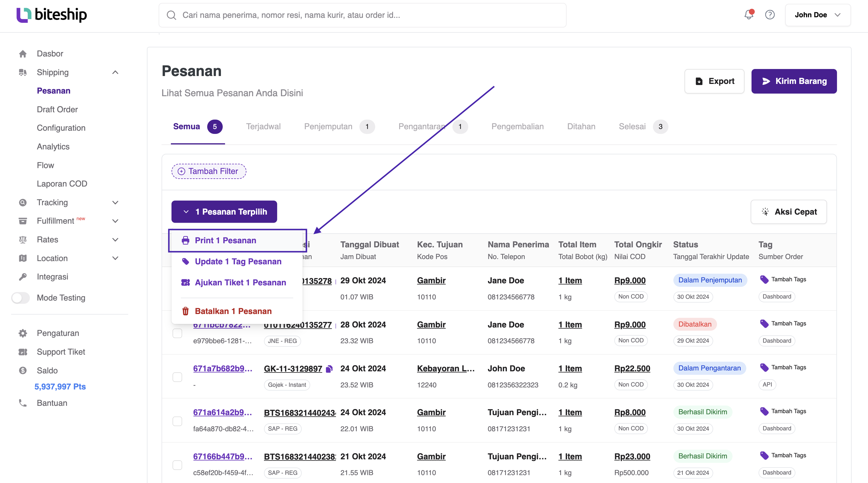This screenshot has width=868, height=483.
Task: Click the ticket icon in Ajukan Tiket
Action: coord(185,282)
